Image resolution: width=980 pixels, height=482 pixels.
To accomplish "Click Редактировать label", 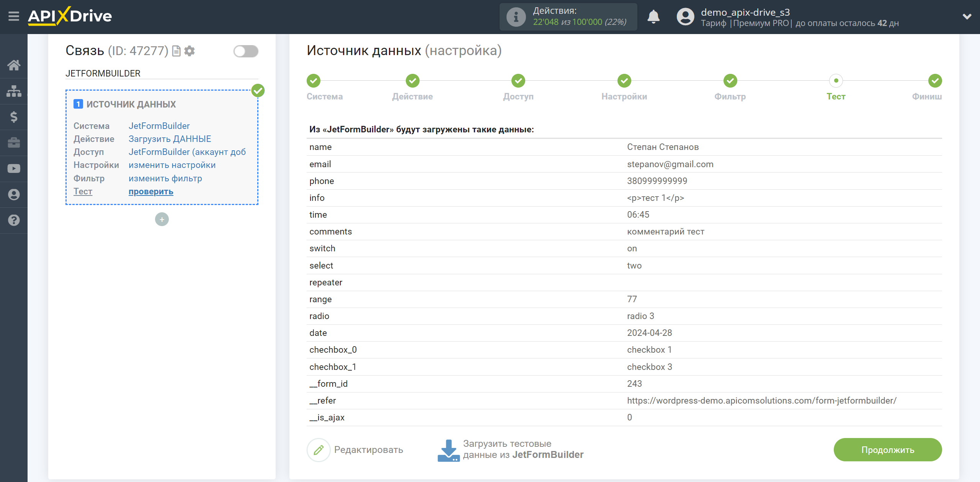I will 368,450.
